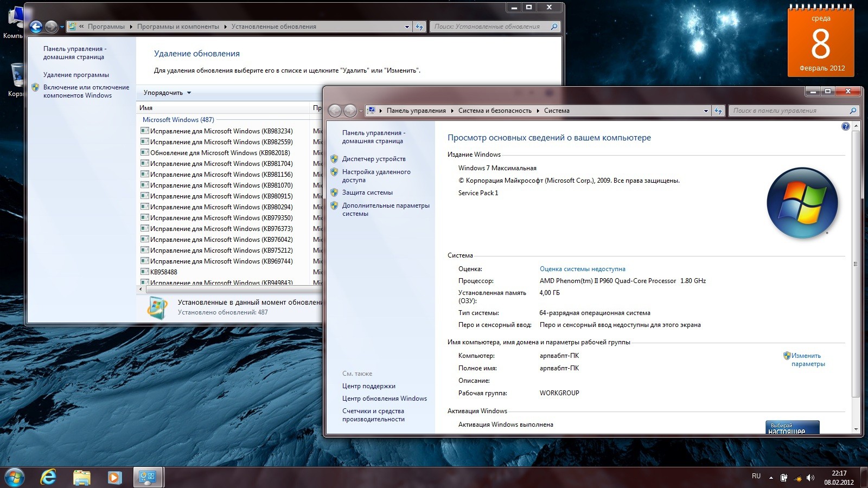Click the RU language indicator
Image resolution: width=868 pixels, height=488 pixels.
pos(756,476)
